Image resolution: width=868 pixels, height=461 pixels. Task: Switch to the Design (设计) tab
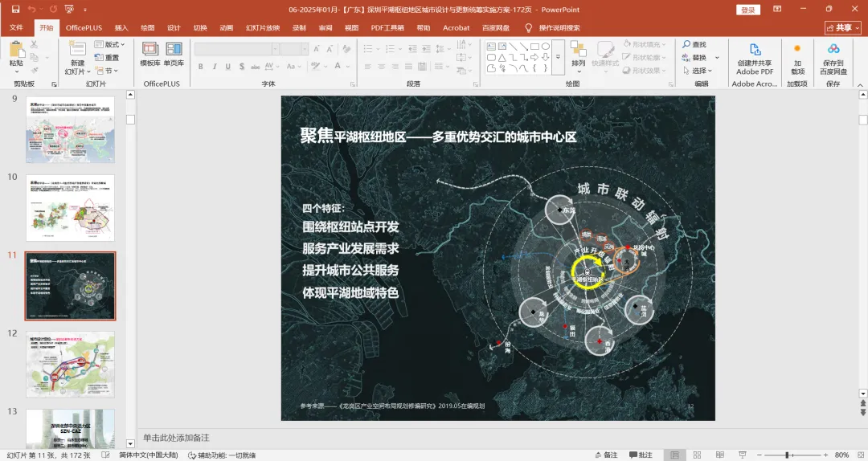[x=174, y=27]
